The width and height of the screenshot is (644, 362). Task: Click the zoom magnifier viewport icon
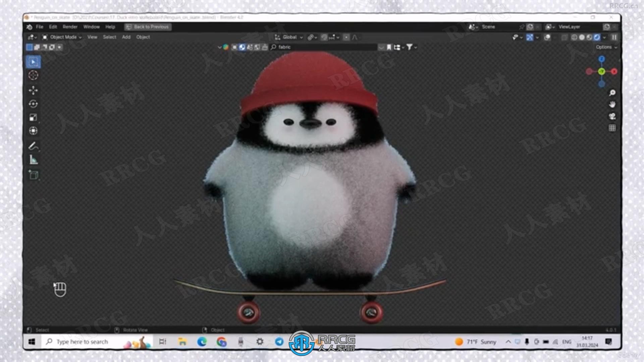pos(612,93)
